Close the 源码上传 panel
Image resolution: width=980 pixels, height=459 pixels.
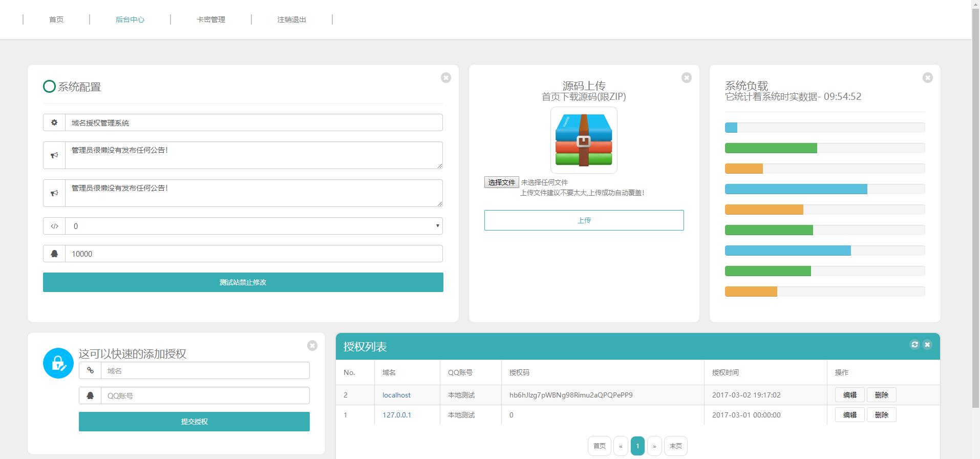[687, 78]
